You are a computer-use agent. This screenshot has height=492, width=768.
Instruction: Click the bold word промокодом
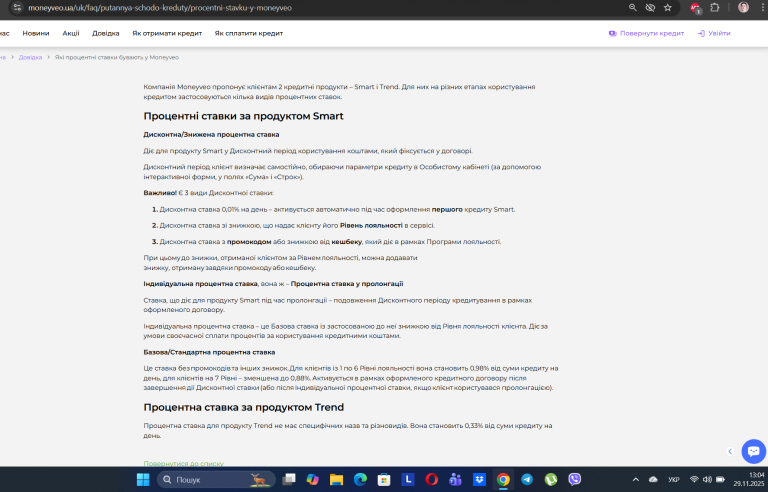(249, 242)
